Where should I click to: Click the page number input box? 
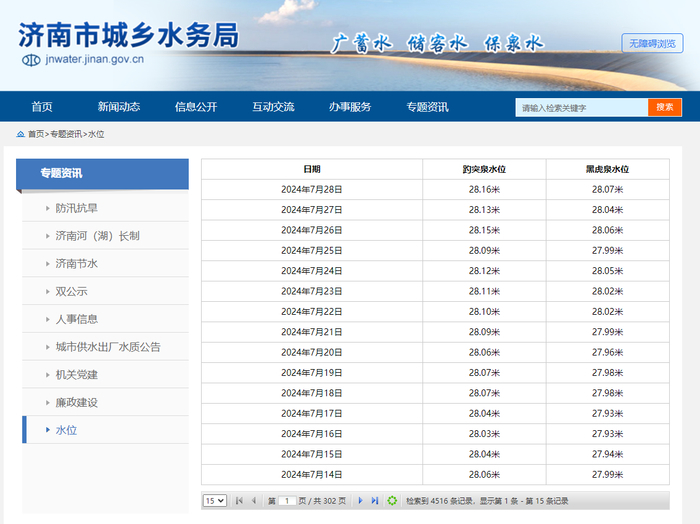click(x=288, y=500)
